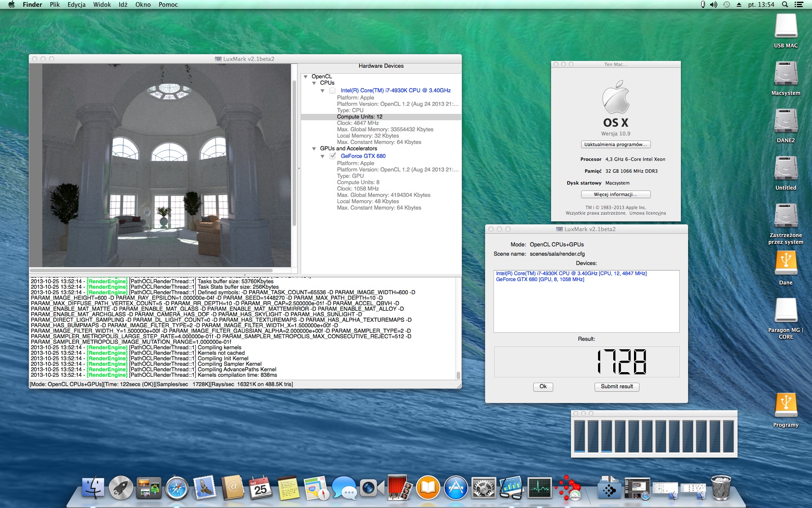Collapse the CPUs tree group
Screen dimensions: 812x508
coord(314,83)
